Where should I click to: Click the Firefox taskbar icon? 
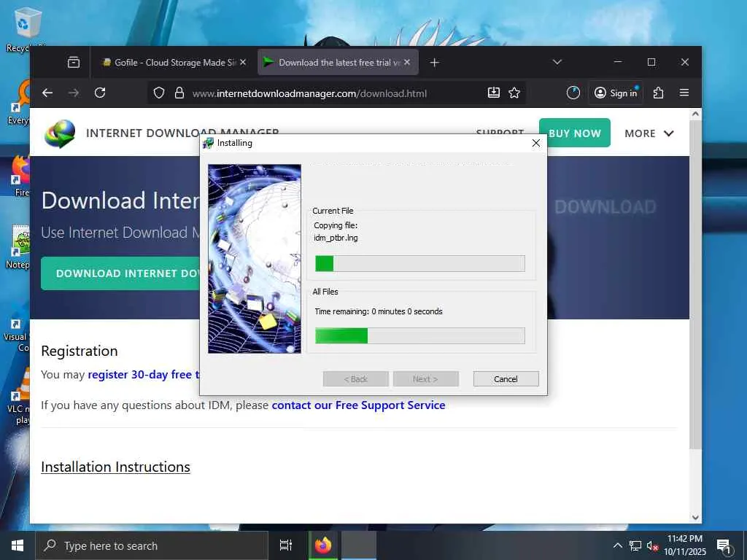coord(323,545)
